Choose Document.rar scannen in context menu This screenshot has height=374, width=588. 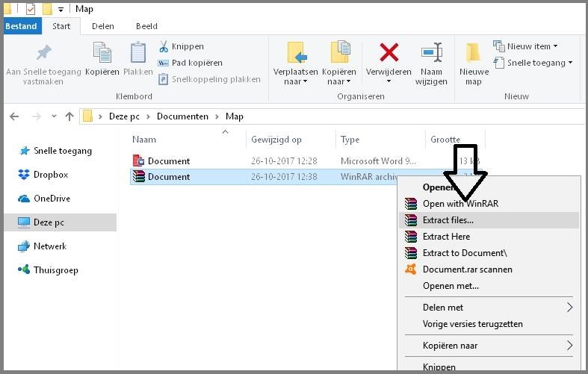click(x=489, y=269)
